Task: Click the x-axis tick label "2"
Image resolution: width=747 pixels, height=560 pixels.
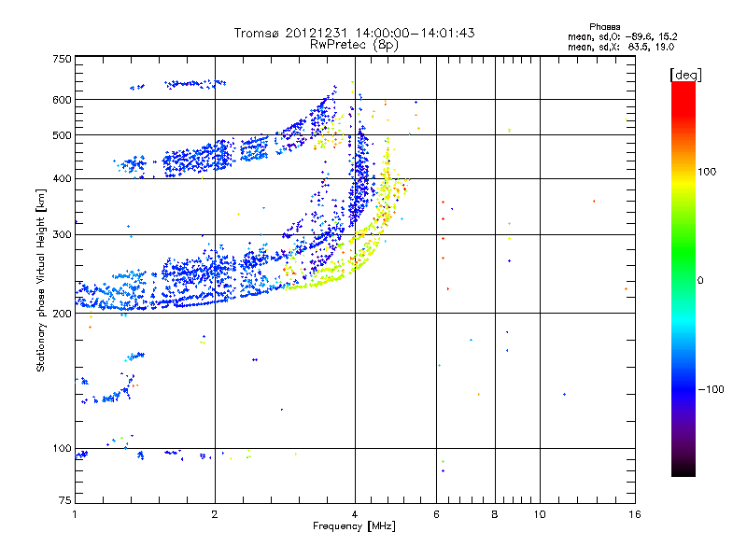Action: (x=215, y=514)
